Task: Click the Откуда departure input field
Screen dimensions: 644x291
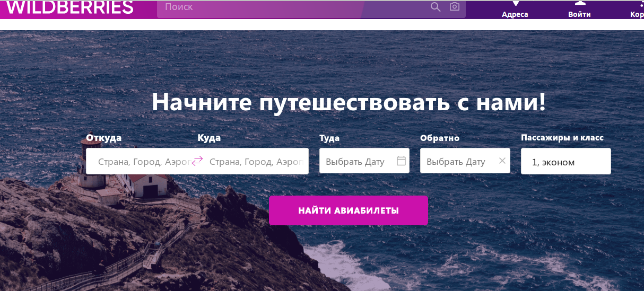Action: tap(139, 161)
